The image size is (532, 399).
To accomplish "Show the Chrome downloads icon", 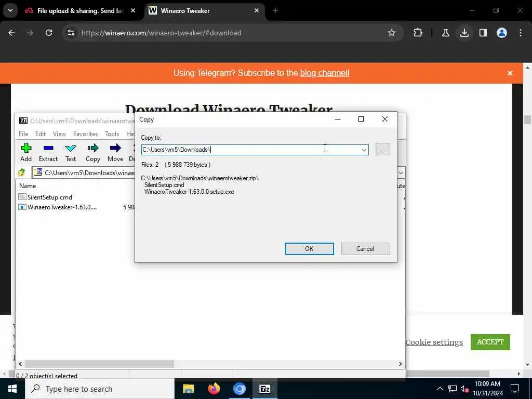I will (464, 33).
